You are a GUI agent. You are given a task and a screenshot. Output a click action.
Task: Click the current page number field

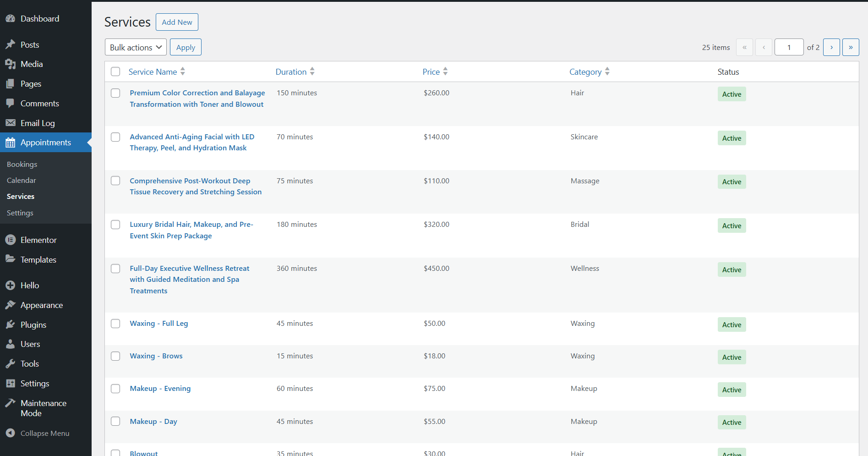pos(789,47)
